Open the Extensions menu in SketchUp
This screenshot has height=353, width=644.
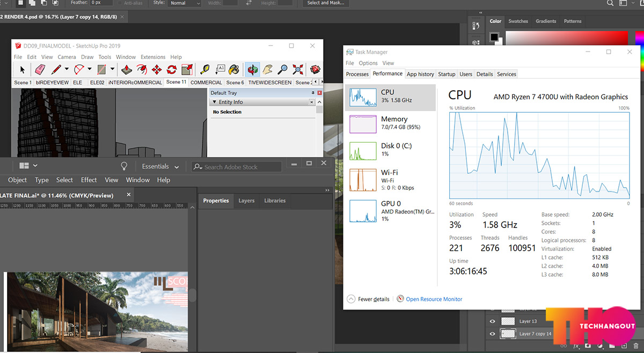(153, 57)
